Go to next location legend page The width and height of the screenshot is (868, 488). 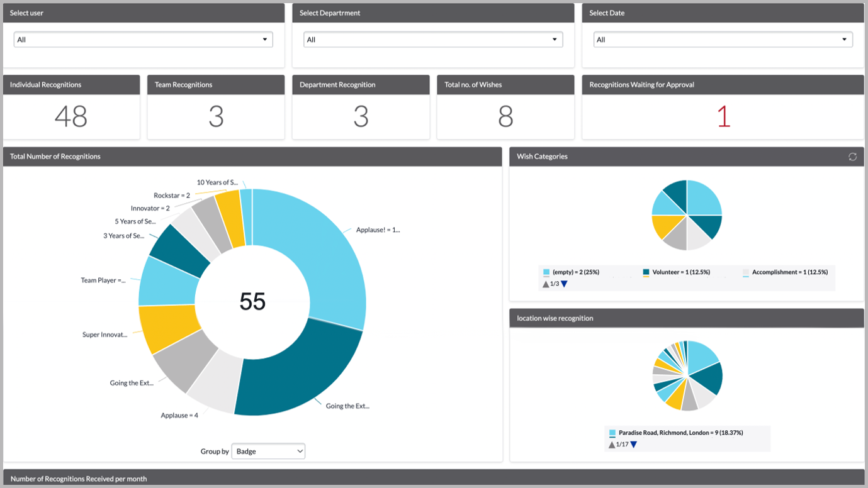[x=634, y=445]
